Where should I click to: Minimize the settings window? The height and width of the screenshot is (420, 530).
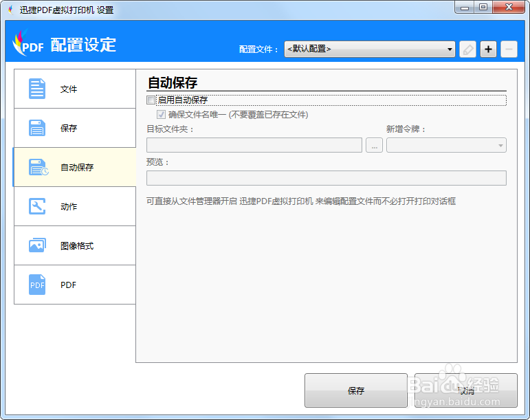(x=465, y=7)
